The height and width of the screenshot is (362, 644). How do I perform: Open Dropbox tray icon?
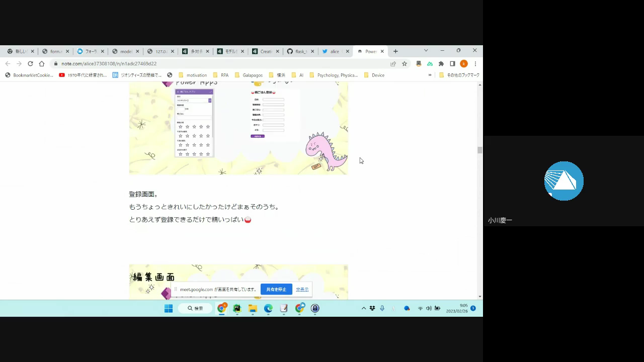tap(372, 308)
